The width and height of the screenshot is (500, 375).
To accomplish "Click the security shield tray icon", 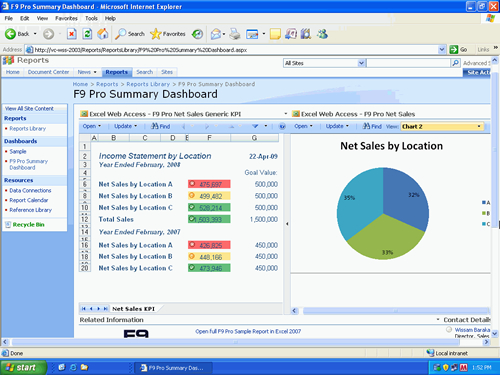I will [x=446, y=368].
